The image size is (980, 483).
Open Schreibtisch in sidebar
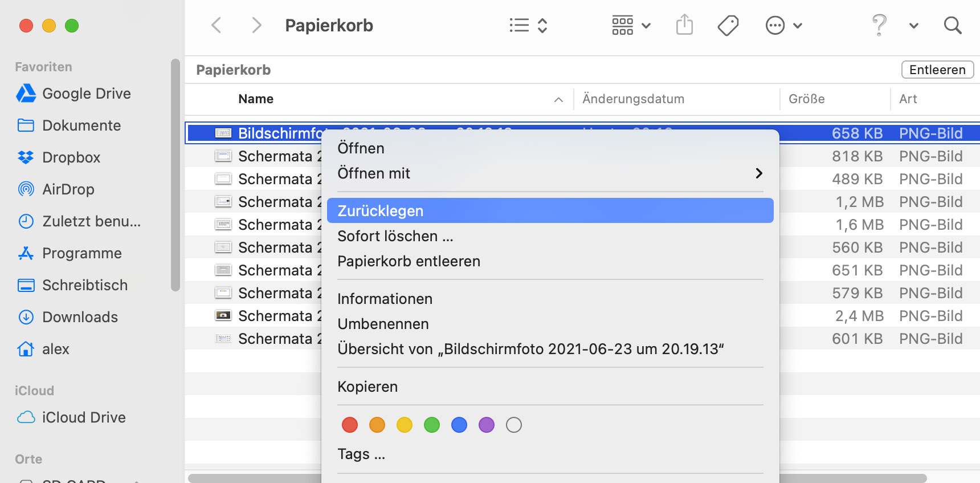tap(72, 285)
